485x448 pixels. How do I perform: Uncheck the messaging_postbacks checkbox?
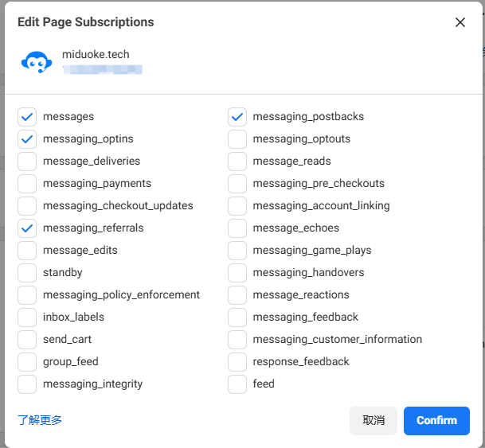237,117
